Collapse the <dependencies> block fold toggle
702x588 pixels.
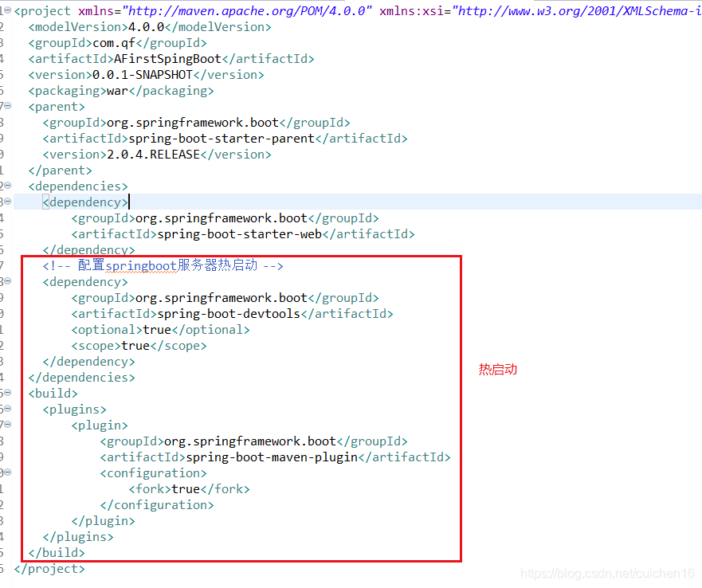(x=8, y=186)
